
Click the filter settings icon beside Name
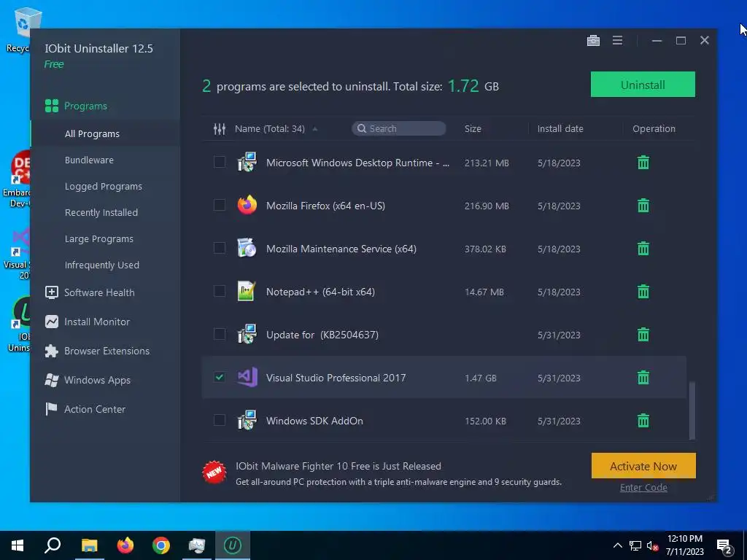[219, 128]
